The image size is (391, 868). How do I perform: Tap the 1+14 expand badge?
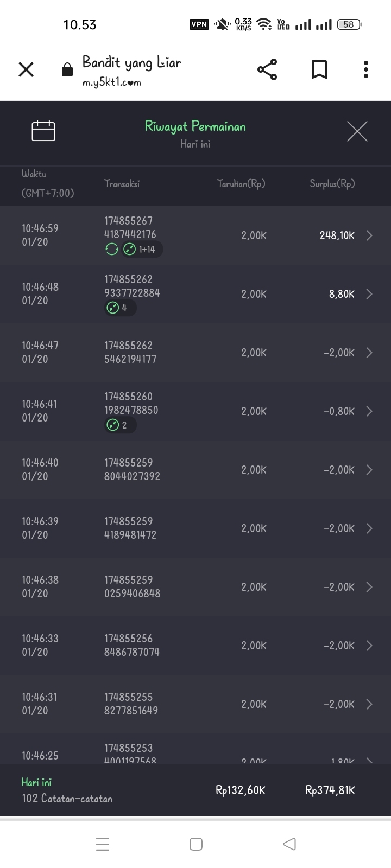click(x=141, y=250)
